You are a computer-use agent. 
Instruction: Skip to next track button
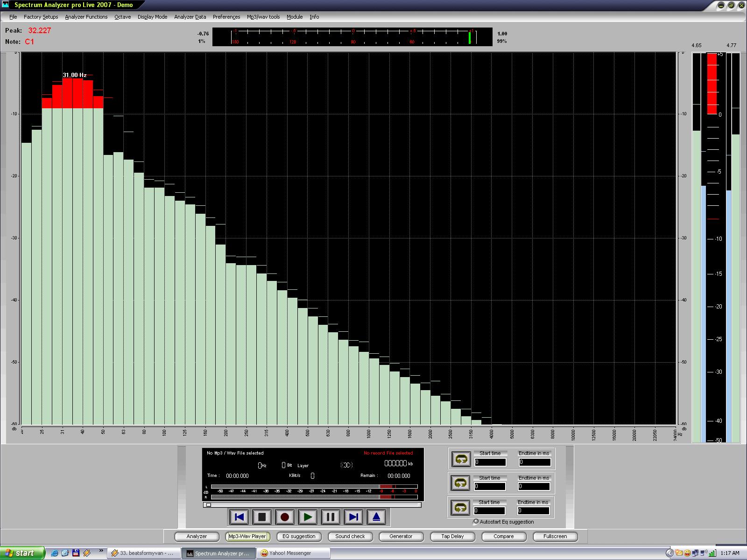click(x=353, y=517)
